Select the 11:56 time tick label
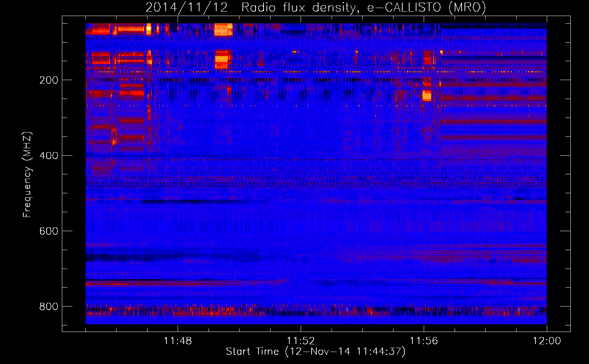Image resolution: width=589 pixels, height=364 pixels. (x=424, y=341)
